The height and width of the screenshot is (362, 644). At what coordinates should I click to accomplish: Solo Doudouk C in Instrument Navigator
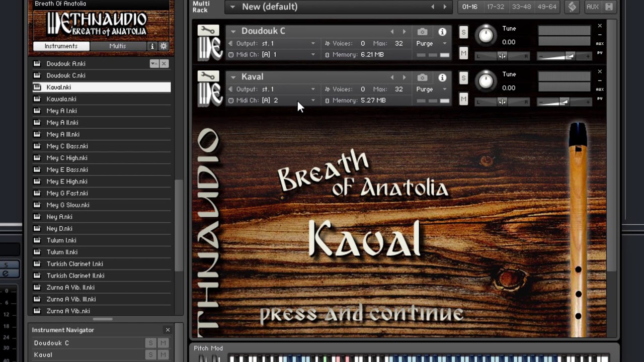[x=150, y=343]
